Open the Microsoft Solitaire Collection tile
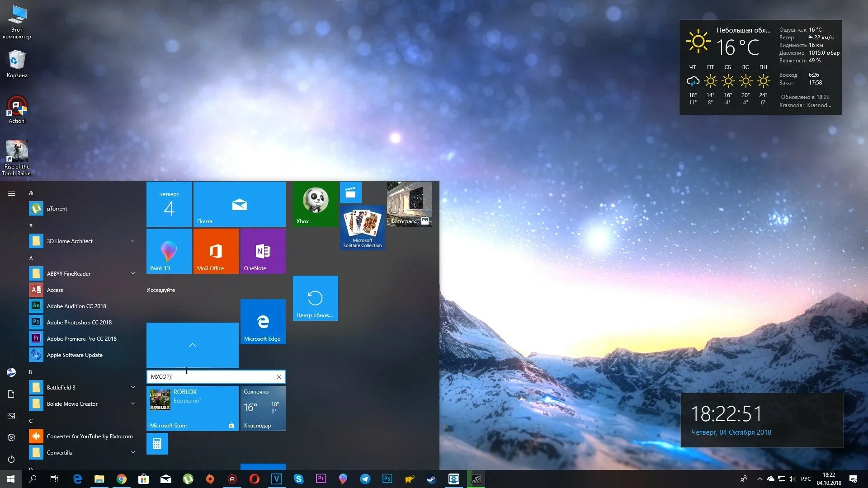868x488 pixels. pos(363,228)
